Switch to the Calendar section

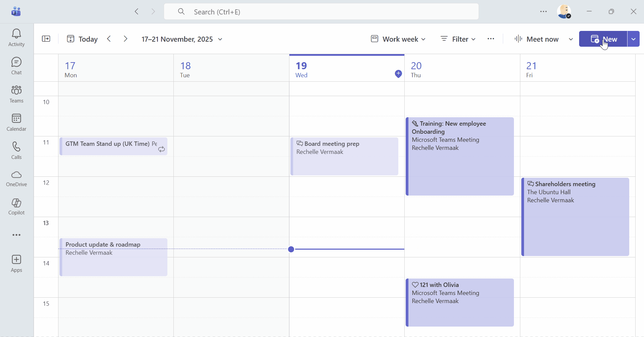point(16,121)
